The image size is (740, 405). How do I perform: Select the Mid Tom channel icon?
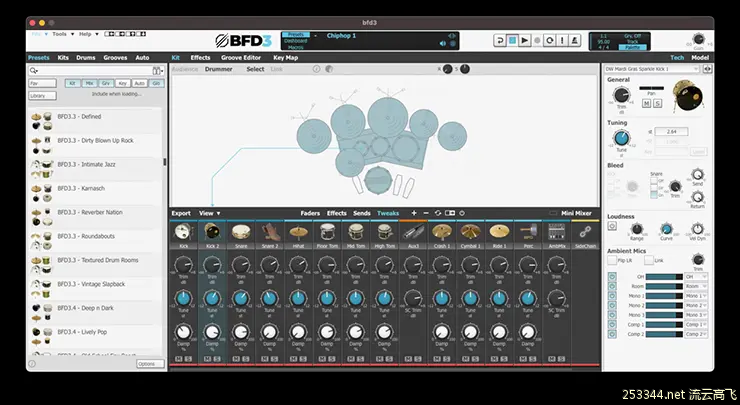point(356,232)
